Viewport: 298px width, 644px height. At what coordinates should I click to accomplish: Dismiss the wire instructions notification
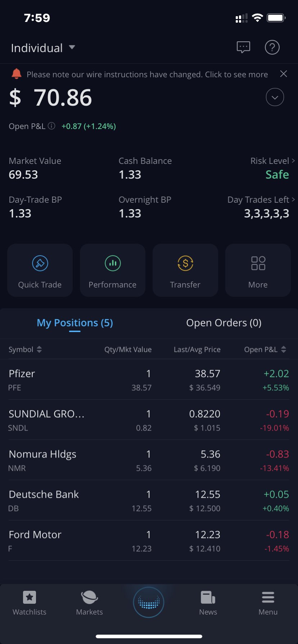[x=284, y=74]
